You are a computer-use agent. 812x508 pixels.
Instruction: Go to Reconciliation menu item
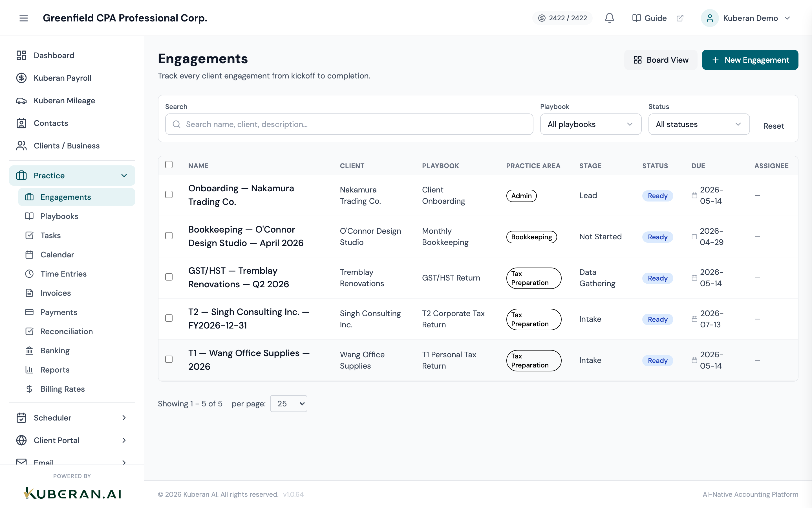tap(76, 331)
